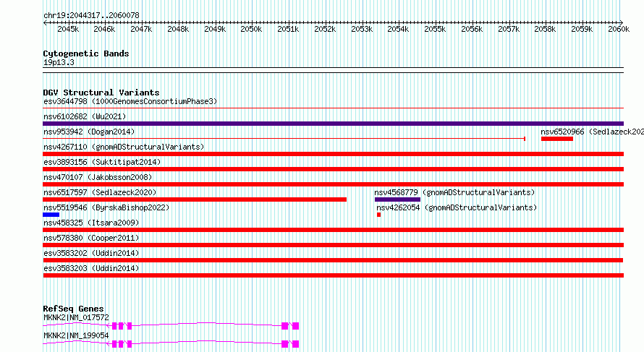Click the red nsv4267110 variant bar
Screen dimensions: 644x352
[333, 154]
